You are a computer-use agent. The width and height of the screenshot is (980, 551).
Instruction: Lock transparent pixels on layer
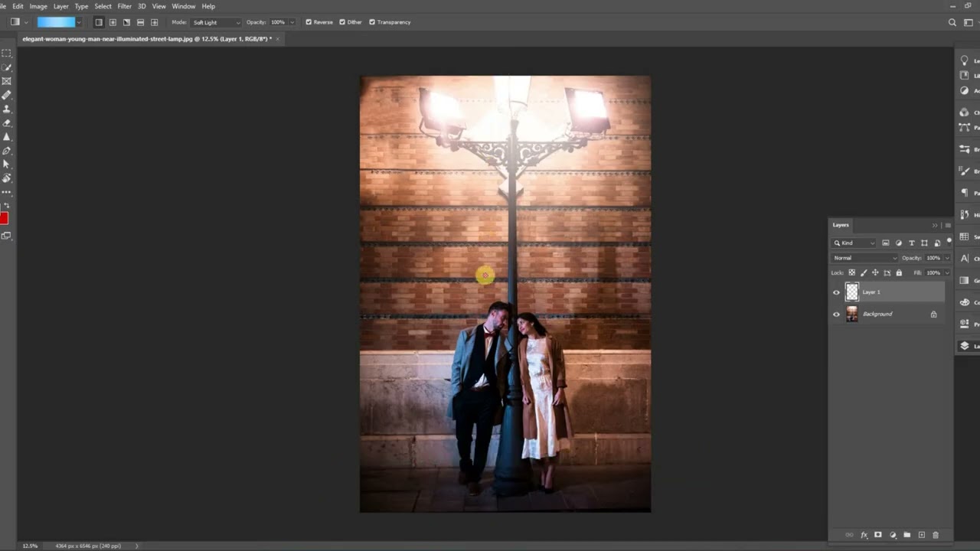click(x=852, y=272)
